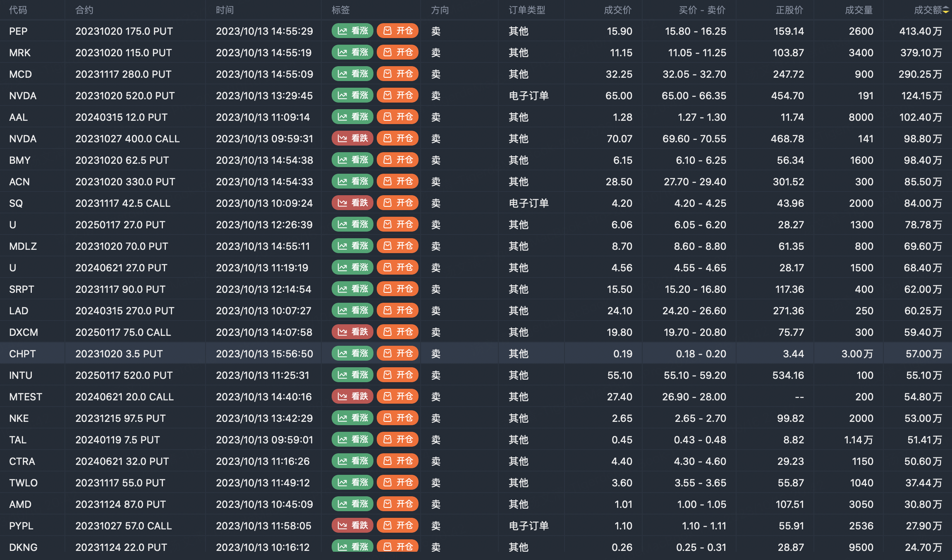Image resolution: width=952 pixels, height=560 pixels.
Task: Select the CTRA ticker cell
Action: pyautogui.click(x=22, y=461)
